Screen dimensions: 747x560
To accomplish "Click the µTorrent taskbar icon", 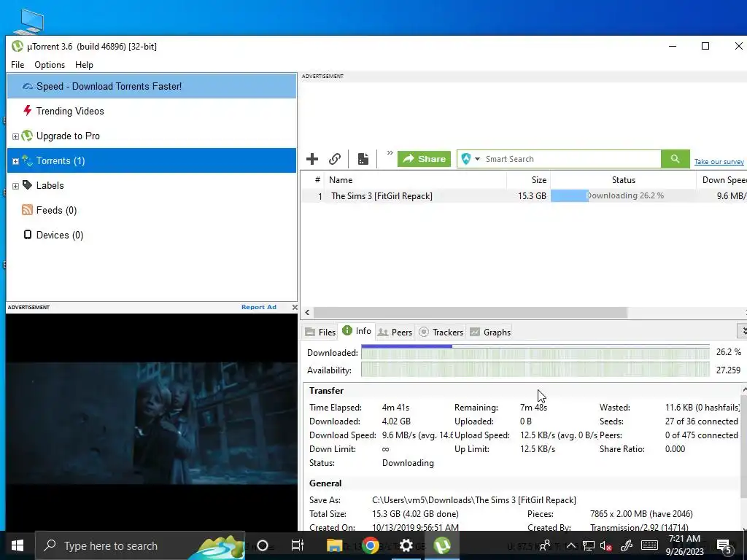I will (x=442, y=545).
